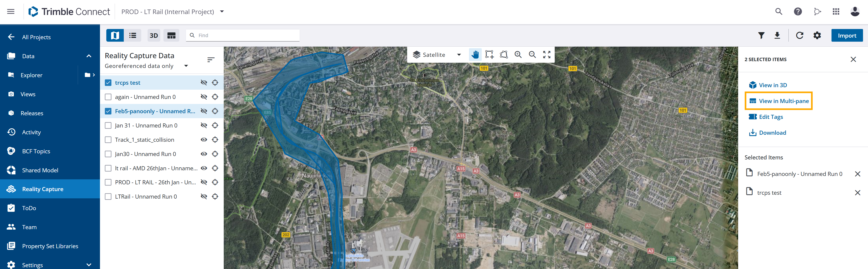
Task: Refresh the Reality Capture data list
Action: click(x=800, y=35)
